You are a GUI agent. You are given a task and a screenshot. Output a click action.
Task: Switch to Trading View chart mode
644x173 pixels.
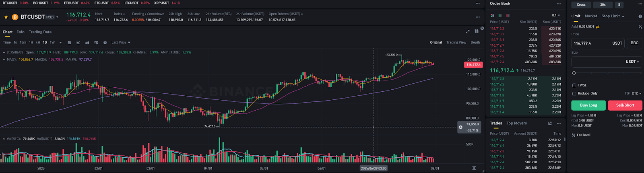(x=456, y=42)
